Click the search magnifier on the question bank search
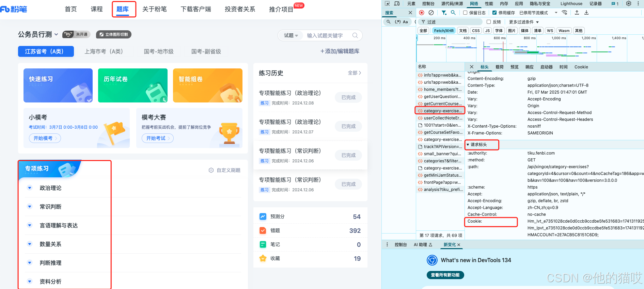This screenshot has height=289, width=644. 355,35
